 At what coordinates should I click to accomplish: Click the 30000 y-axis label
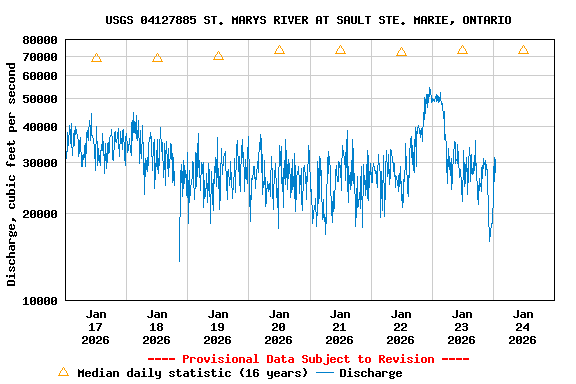(x=40, y=163)
